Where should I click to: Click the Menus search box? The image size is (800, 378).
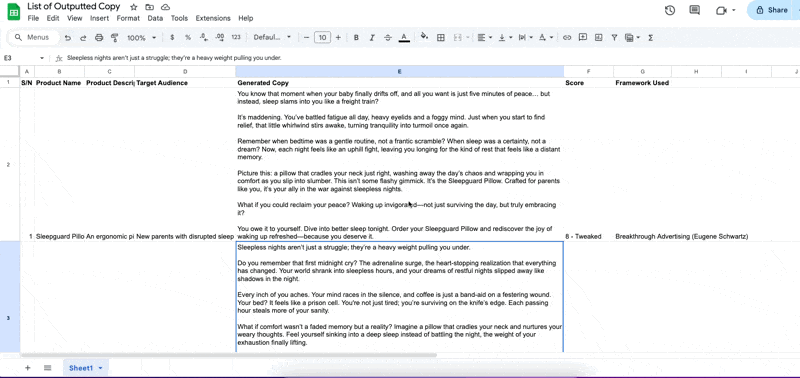click(34, 37)
